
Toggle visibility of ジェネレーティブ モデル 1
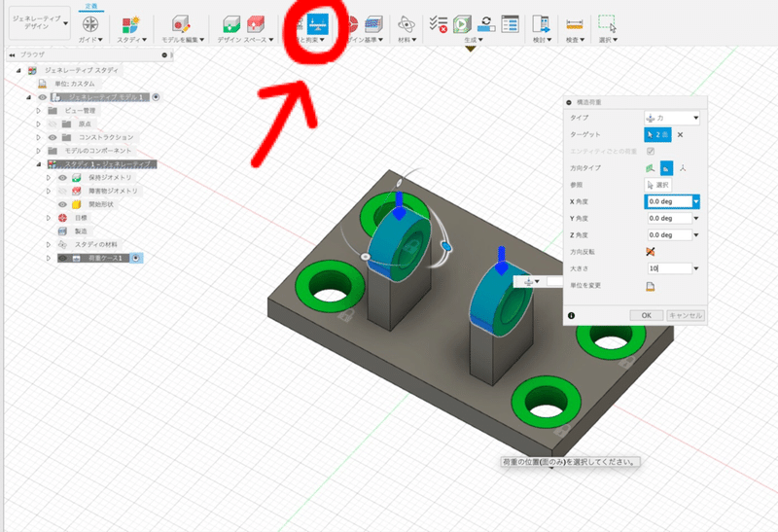[42, 97]
